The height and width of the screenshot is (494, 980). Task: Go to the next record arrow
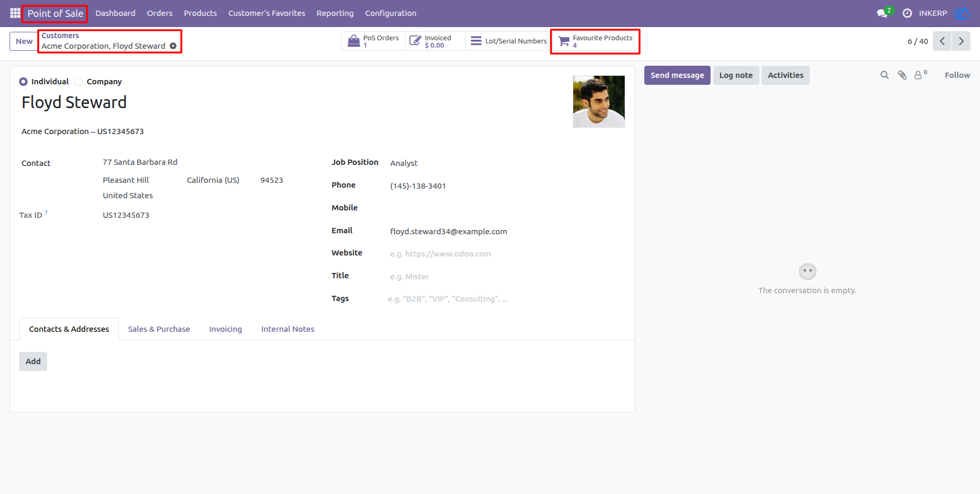961,41
